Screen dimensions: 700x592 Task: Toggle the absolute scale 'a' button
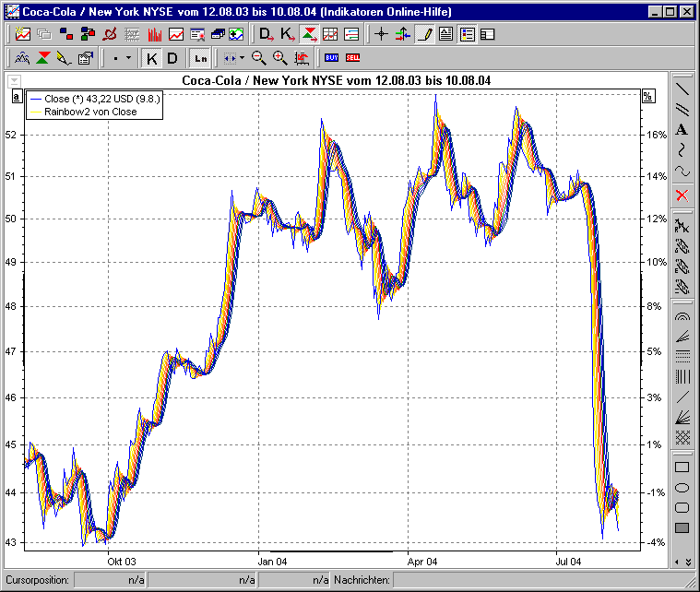(x=16, y=96)
